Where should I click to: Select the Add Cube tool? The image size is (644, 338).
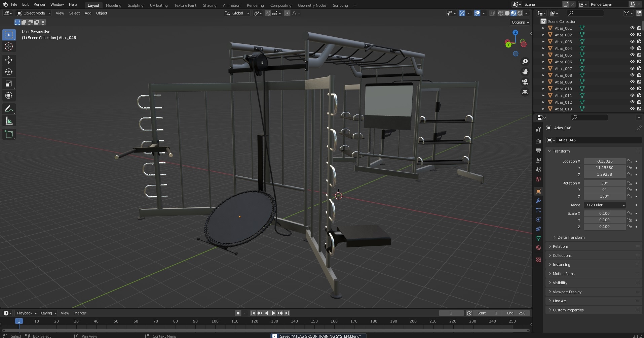[9, 134]
